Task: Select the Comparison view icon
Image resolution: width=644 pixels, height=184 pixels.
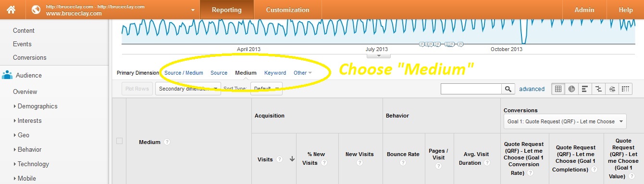Action: tap(598, 89)
